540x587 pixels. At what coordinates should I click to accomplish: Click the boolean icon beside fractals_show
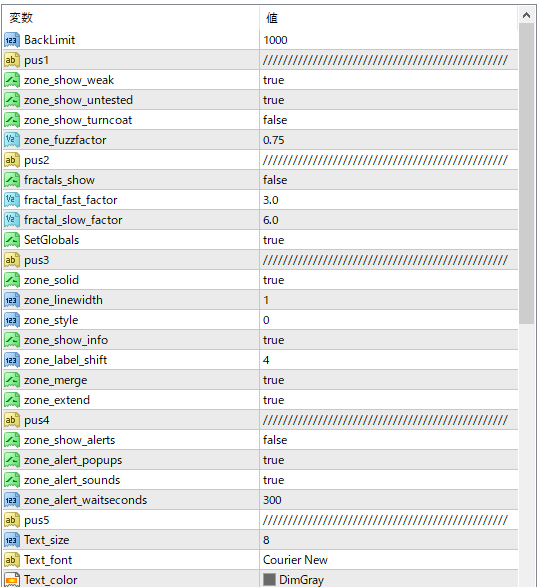(12, 180)
